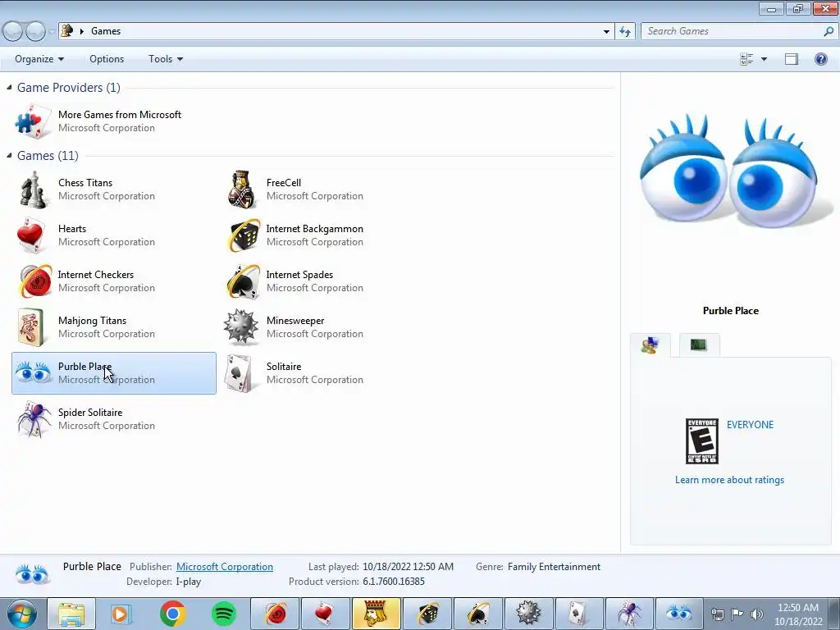
Task: Click the Action Center flag tray icon
Action: pos(737,614)
